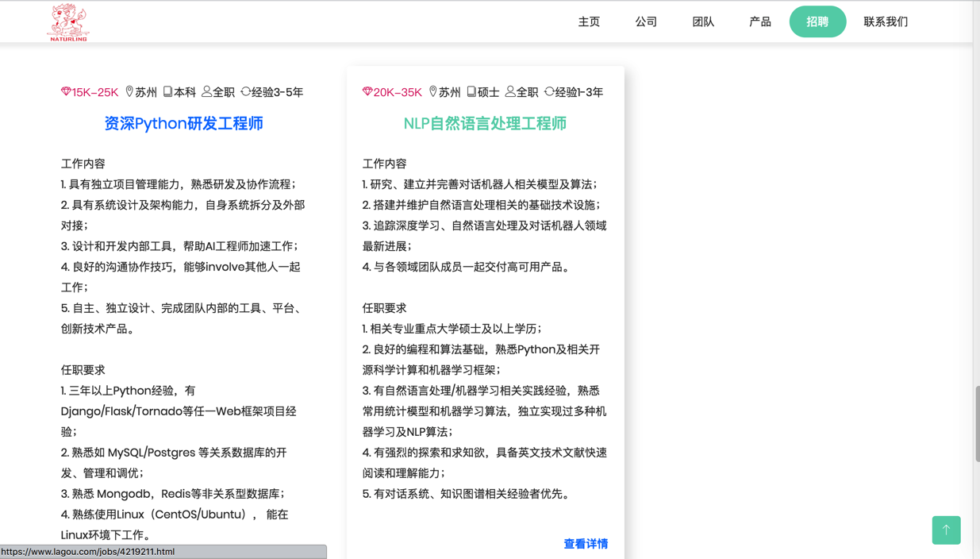Click the line '1. 具有独立项目管理能力'
The height and width of the screenshot is (559, 980).
179,184
